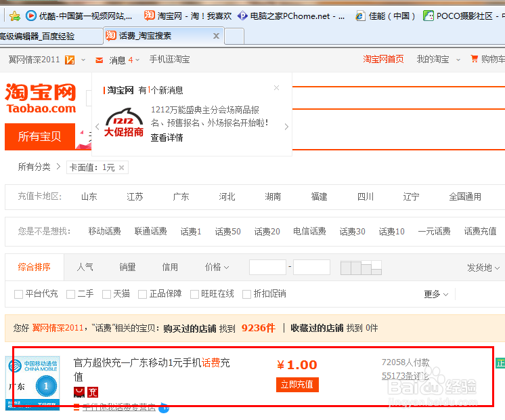Close the 话费_淘宝搜索 tab
Viewport: 505px width, 420px height.
[x=216, y=36]
